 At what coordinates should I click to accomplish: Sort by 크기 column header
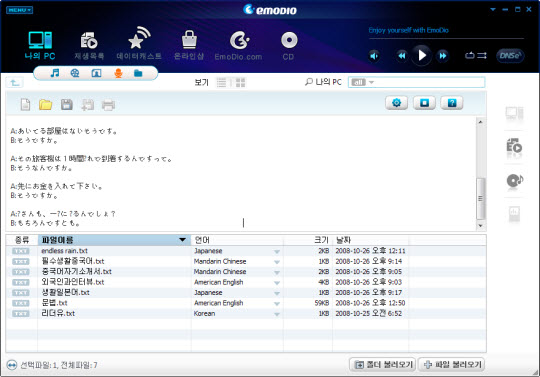tap(308, 240)
